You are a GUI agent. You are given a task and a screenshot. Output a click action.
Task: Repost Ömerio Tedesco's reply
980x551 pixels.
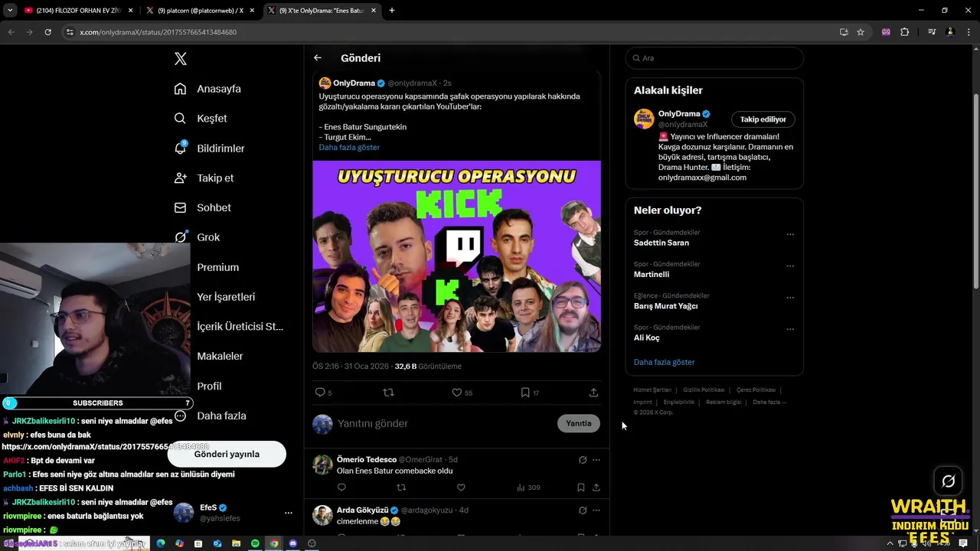[x=401, y=487]
